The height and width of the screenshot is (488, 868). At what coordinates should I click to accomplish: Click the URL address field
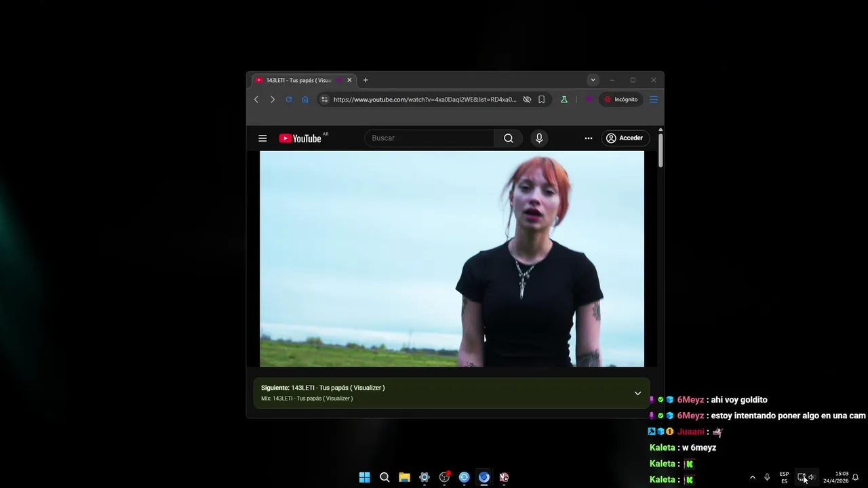point(425,100)
